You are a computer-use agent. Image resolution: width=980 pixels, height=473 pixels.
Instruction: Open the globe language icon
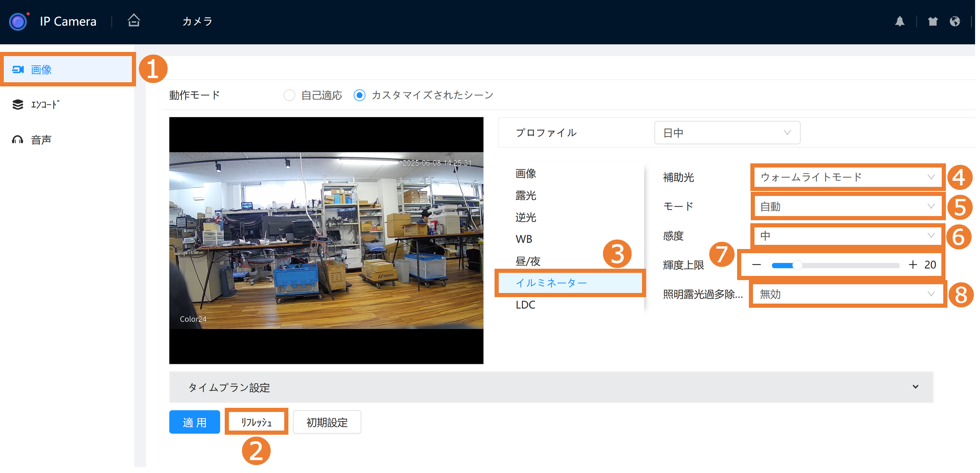coord(955,21)
